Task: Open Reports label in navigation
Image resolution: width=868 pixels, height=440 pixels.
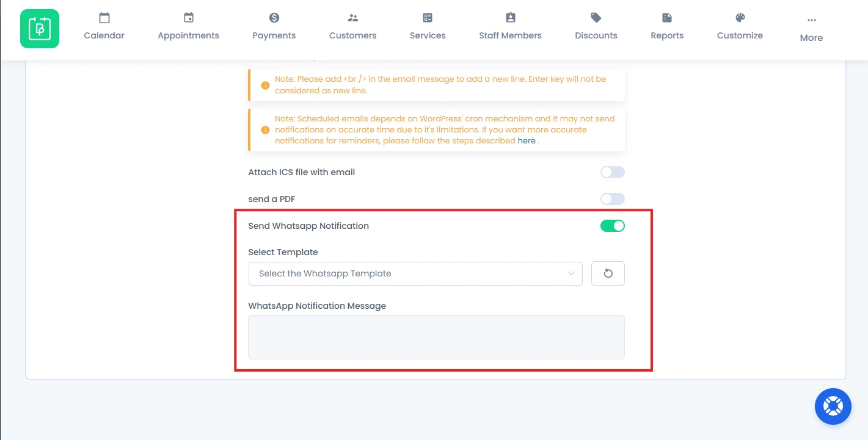Action: click(667, 35)
